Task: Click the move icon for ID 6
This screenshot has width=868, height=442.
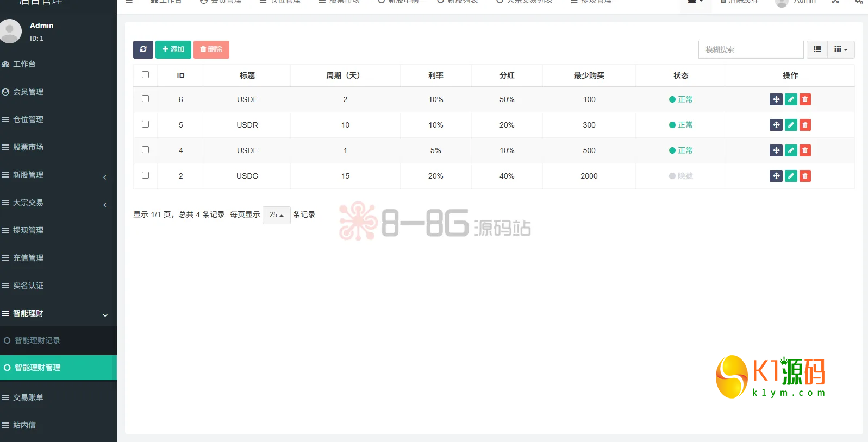Action: (776, 99)
